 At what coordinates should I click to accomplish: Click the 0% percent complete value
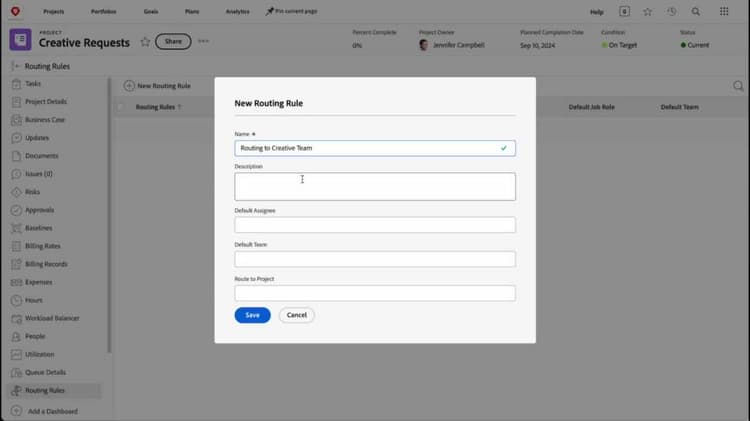click(x=357, y=45)
